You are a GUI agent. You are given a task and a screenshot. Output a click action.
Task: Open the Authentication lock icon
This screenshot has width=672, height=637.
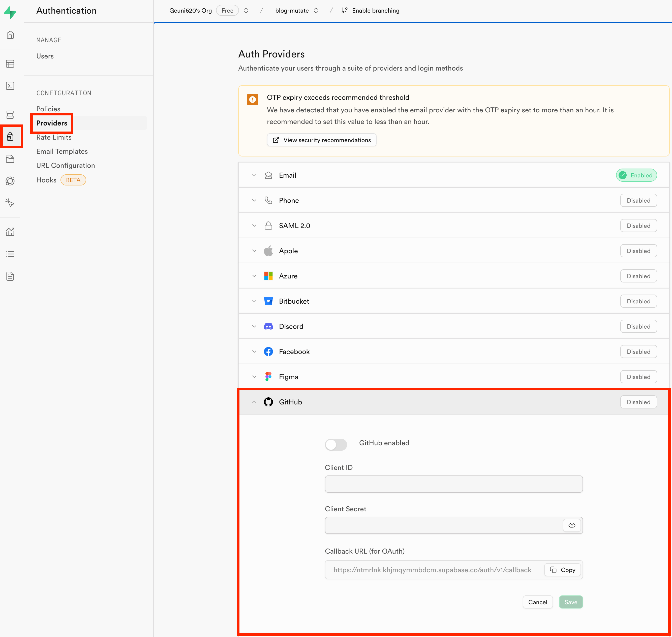(x=10, y=137)
